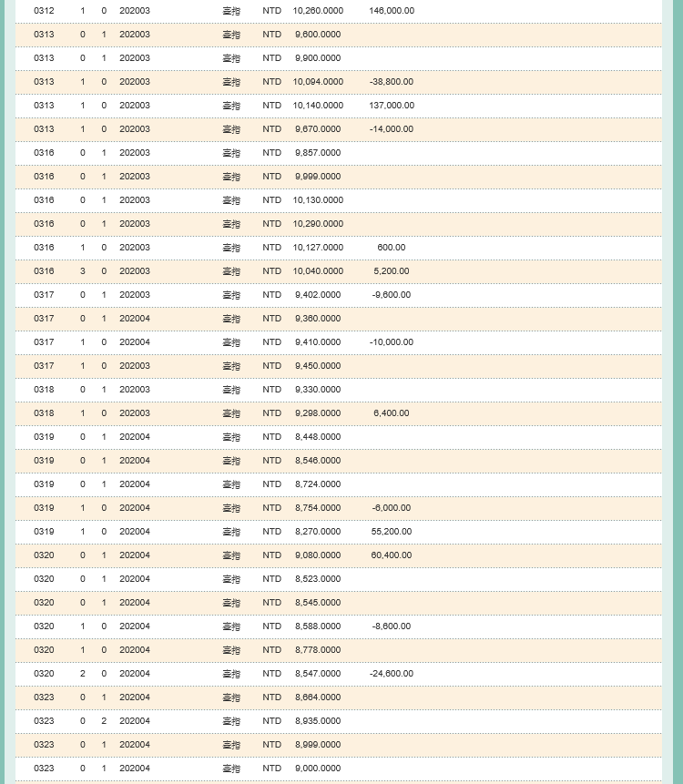Select the 9,402.0000 price entry
683x784 pixels.
[x=318, y=294]
